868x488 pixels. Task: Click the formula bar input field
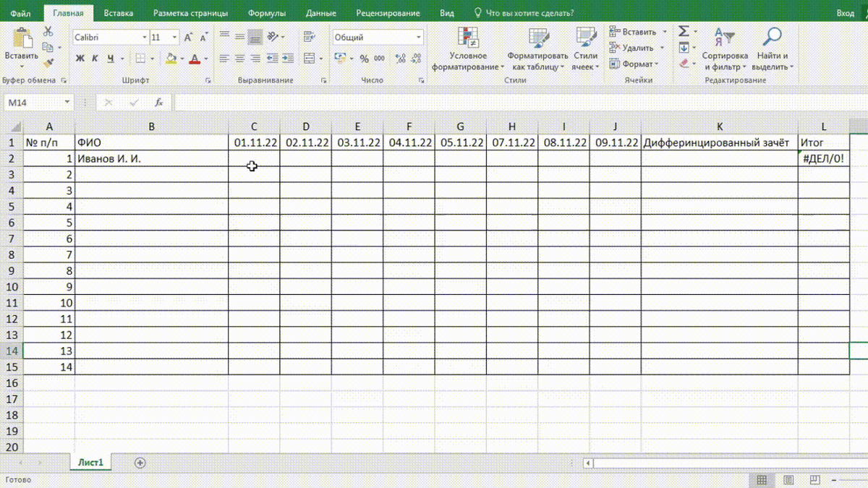pyautogui.click(x=520, y=103)
